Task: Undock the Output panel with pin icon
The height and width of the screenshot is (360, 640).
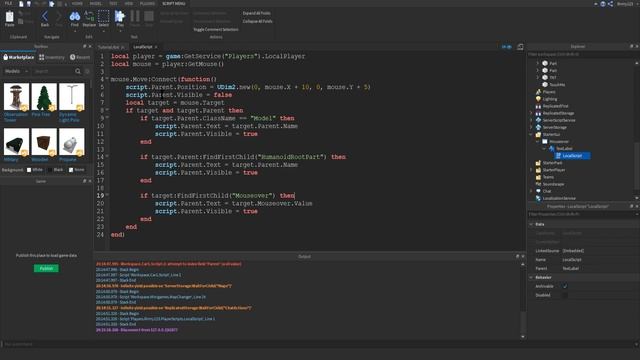Action: pos(518,256)
